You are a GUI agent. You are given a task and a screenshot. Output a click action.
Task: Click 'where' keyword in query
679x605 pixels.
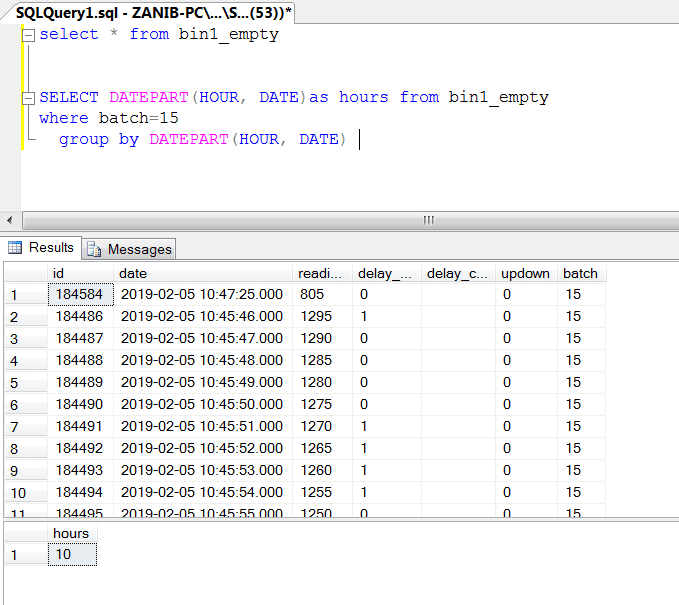(x=64, y=118)
